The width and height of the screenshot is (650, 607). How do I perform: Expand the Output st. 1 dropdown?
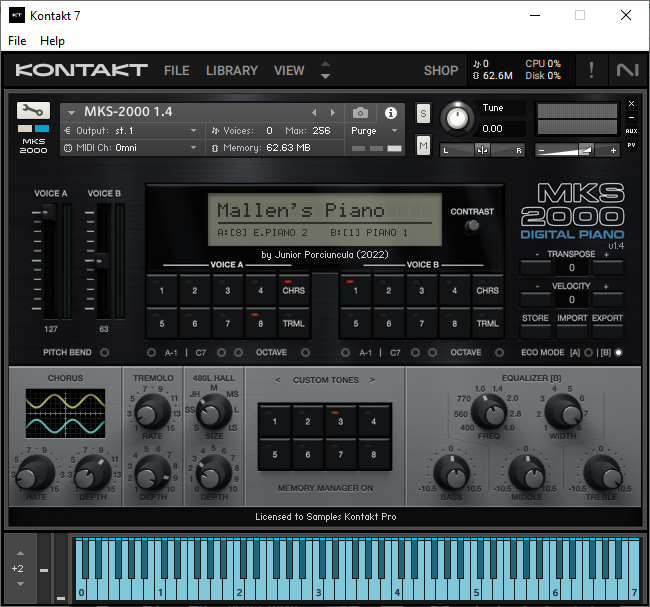coord(131,131)
